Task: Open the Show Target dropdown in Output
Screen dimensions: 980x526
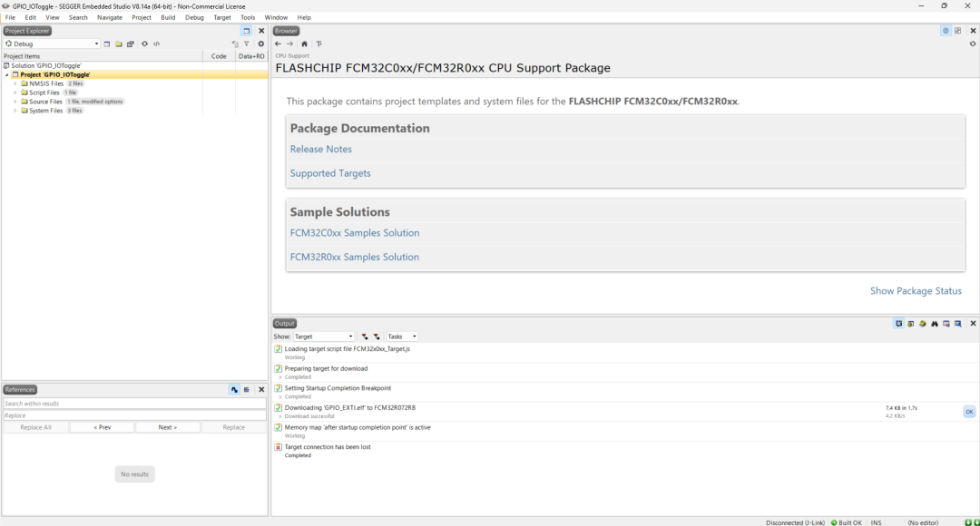Action: (x=324, y=336)
